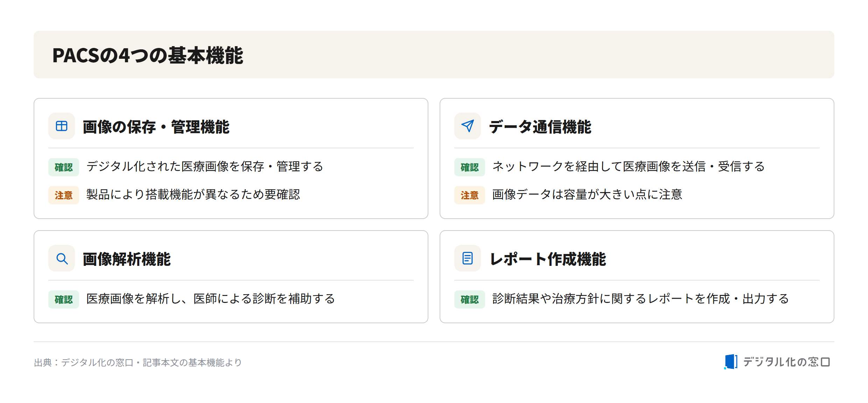Viewport: 868px width, 403px height.
Task: Click text 画像データは容量が大きい点に注意
Action: tap(587, 195)
